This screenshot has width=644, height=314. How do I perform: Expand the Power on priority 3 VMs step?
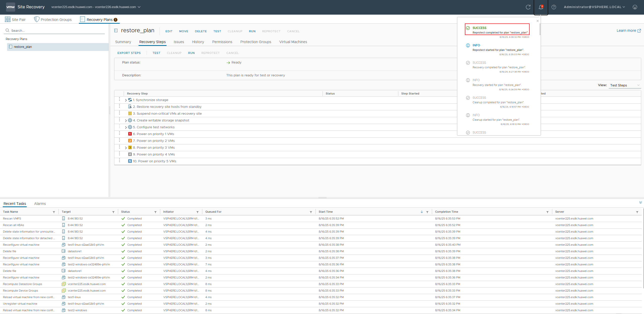pos(126,148)
